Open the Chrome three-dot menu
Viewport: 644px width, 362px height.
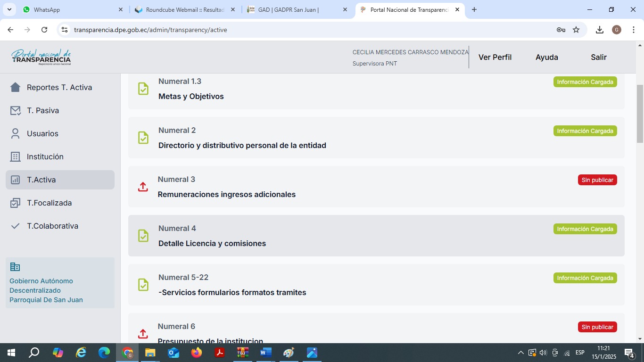pyautogui.click(x=634, y=30)
